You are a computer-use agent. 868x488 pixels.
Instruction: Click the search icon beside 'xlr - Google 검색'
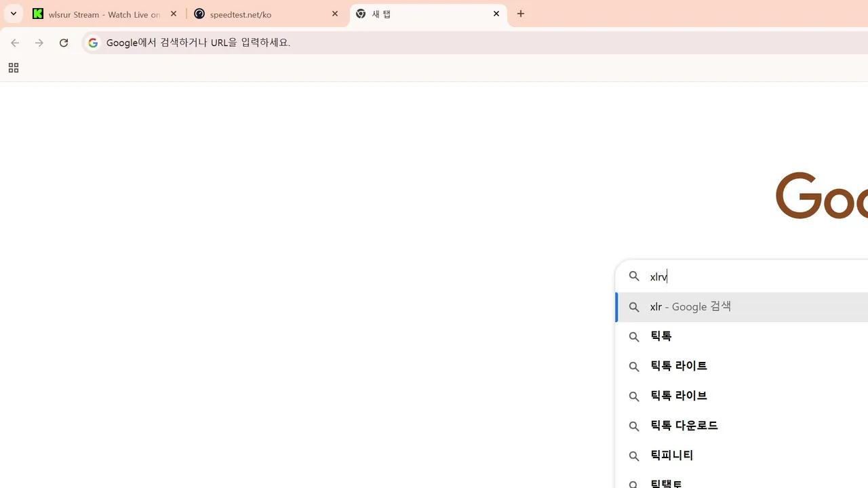634,307
